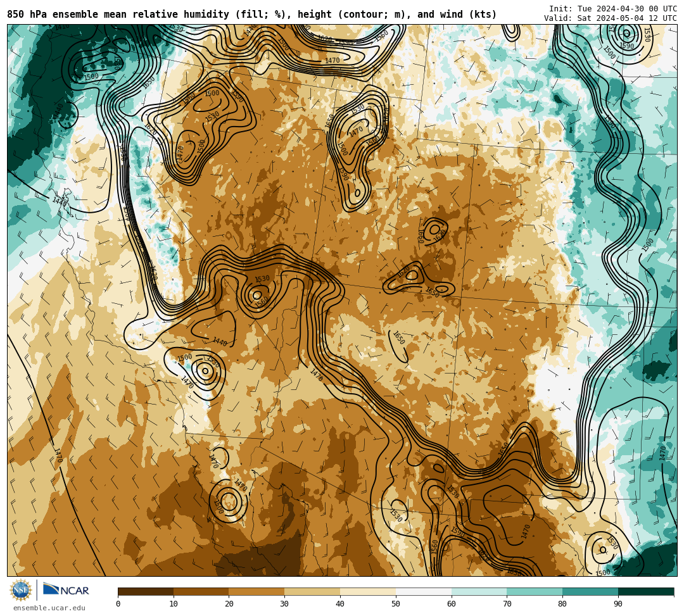
Task: Click the colorbar tick label '30'
Action: [x=284, y=604]
